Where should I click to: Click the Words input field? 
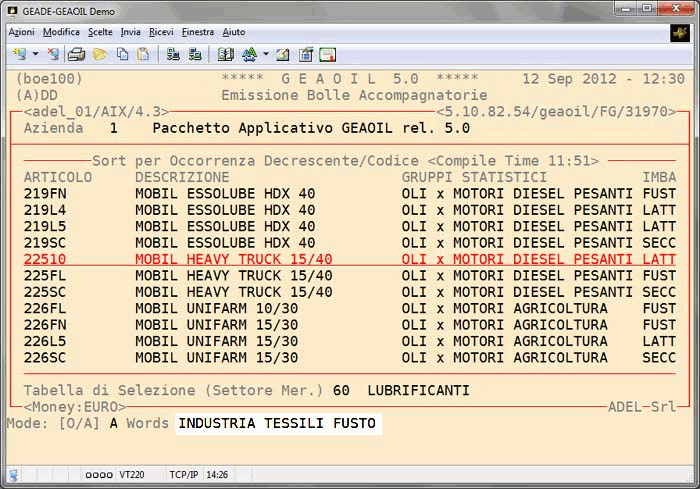pyautogui.click(x=278, y=424)
